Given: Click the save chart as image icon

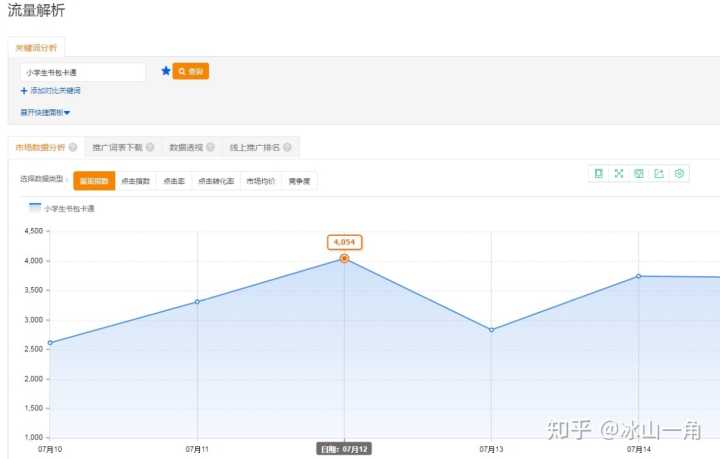Looking at the screenshot, I should point(639,173).
